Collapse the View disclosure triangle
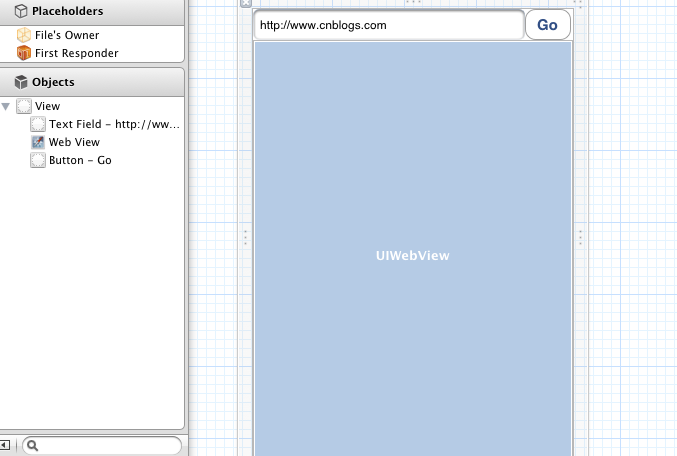Image resolution: width=677 pixels, height=456 pixels. 6,106
